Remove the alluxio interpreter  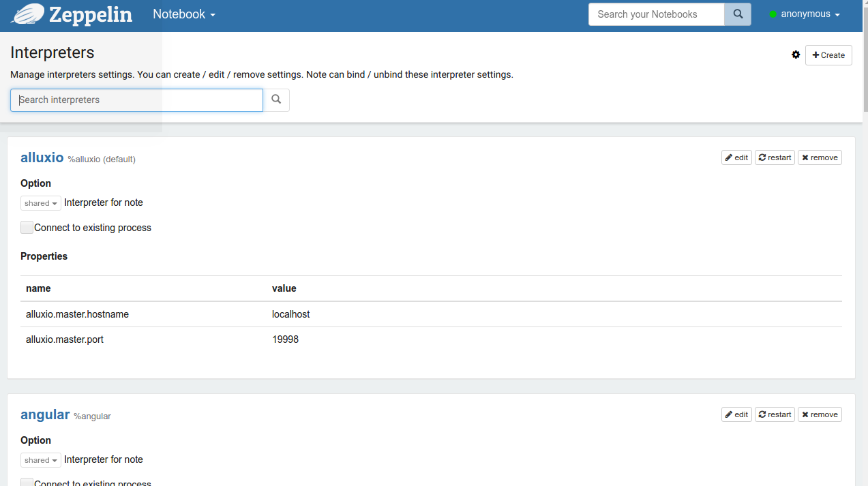point(820,157)
